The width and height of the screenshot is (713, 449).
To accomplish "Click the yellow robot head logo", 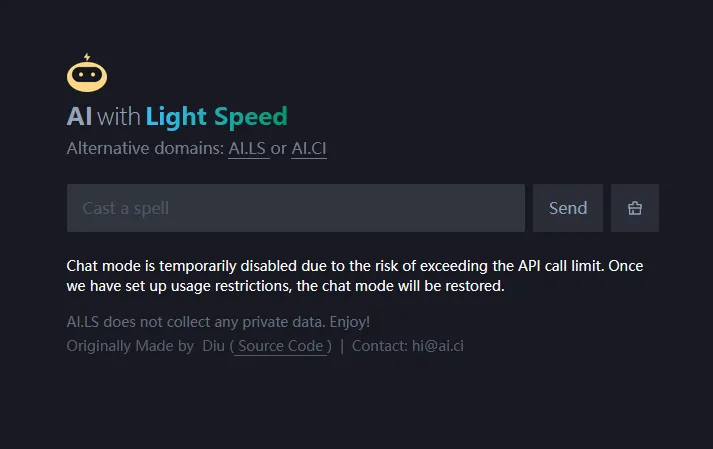I will click(87, 76).
